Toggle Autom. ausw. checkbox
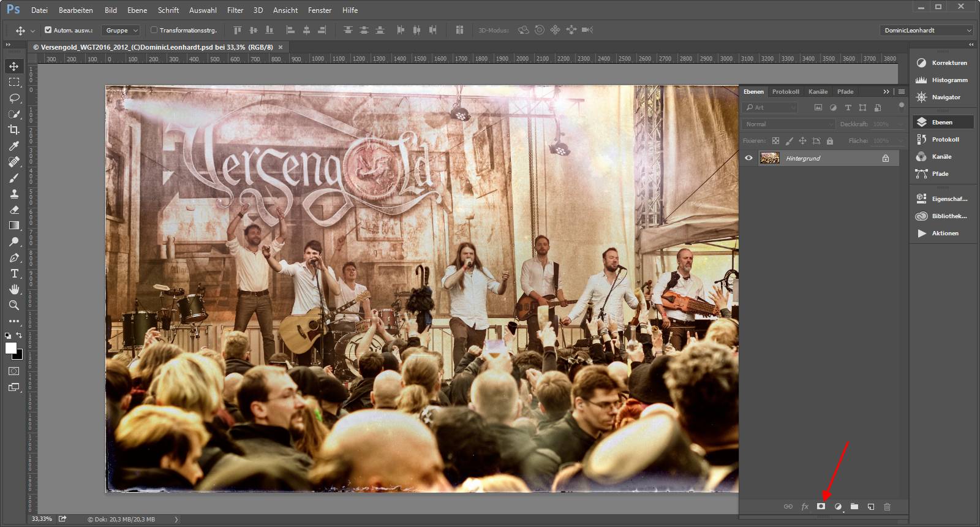 pos(48,30)
